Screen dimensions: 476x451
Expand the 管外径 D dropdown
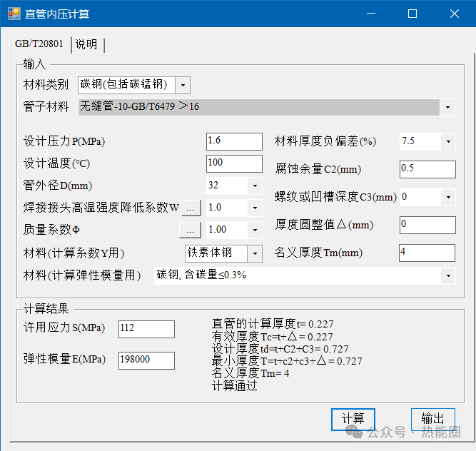pos(255,186)
